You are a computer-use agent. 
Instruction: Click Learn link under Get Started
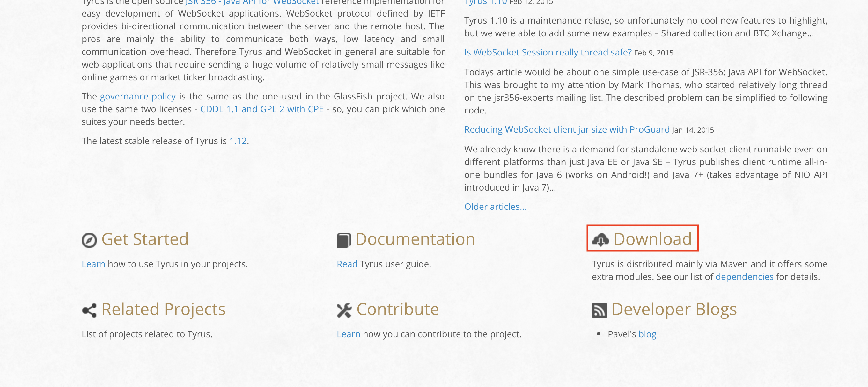pyautogui.click(x=93, y=264)
